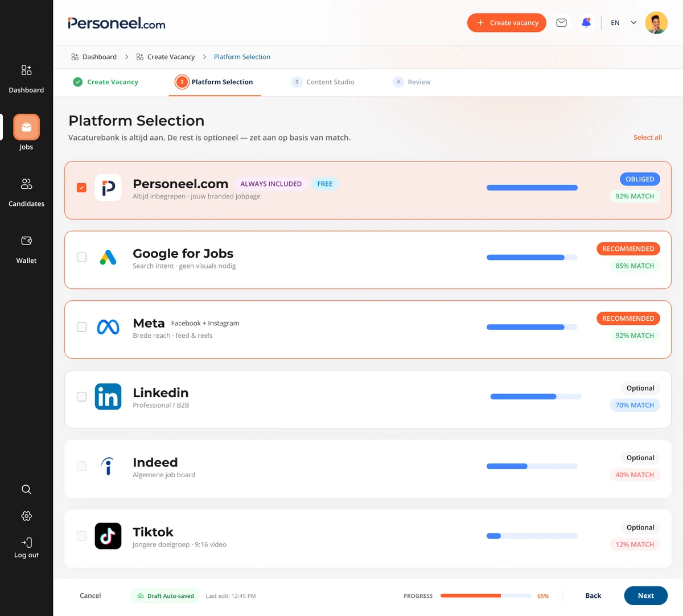Screen dimensions: 683x616
Task: Click Google for Jobs RECOMMENDED badge
Action: click(628, 249)
